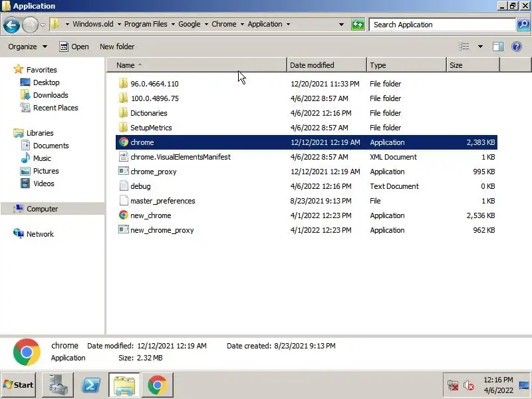Select the chrome_proxy application icon
The image size is (532, 399).
point(124,171)
